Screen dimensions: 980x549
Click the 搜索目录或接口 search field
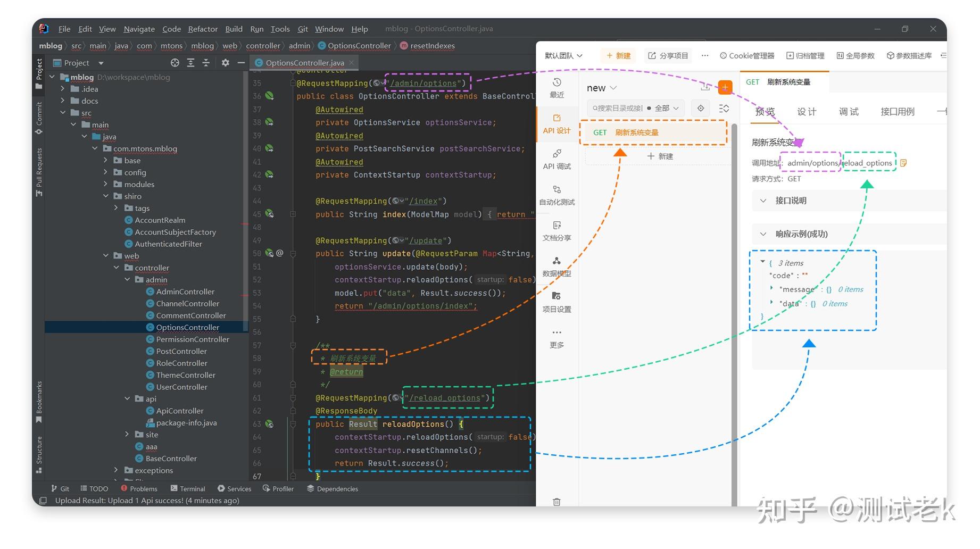pyautogui.click(x=617, y=108)
